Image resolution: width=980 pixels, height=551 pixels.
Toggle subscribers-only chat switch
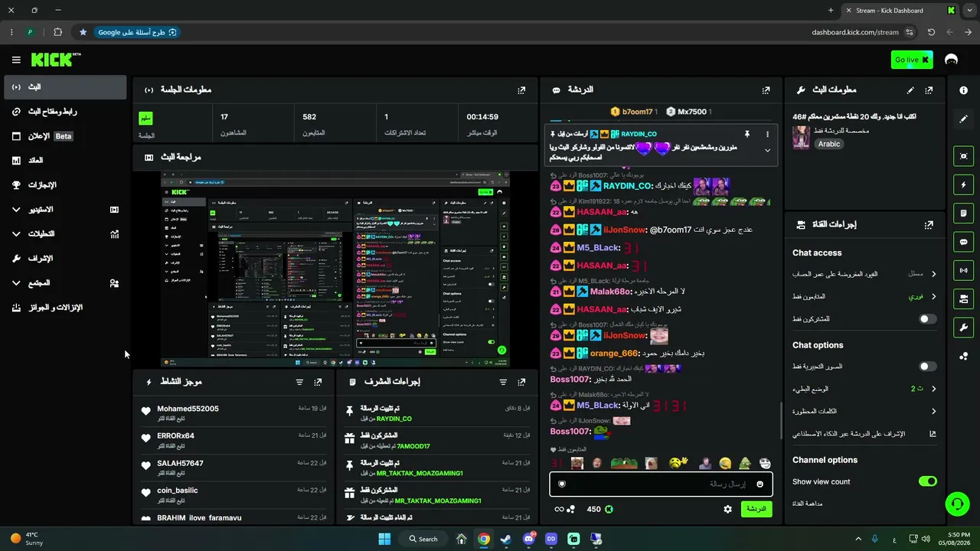tap(927, 319)
